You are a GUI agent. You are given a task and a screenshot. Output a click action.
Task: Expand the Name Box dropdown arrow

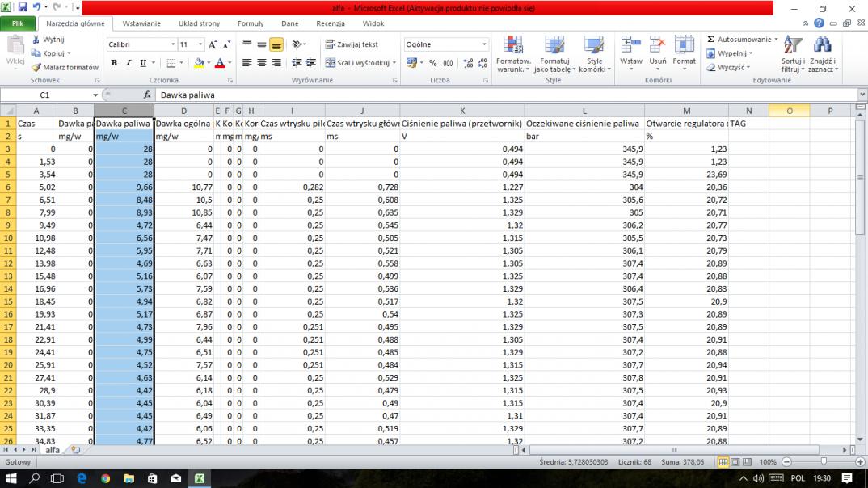(x=95, y=95)
